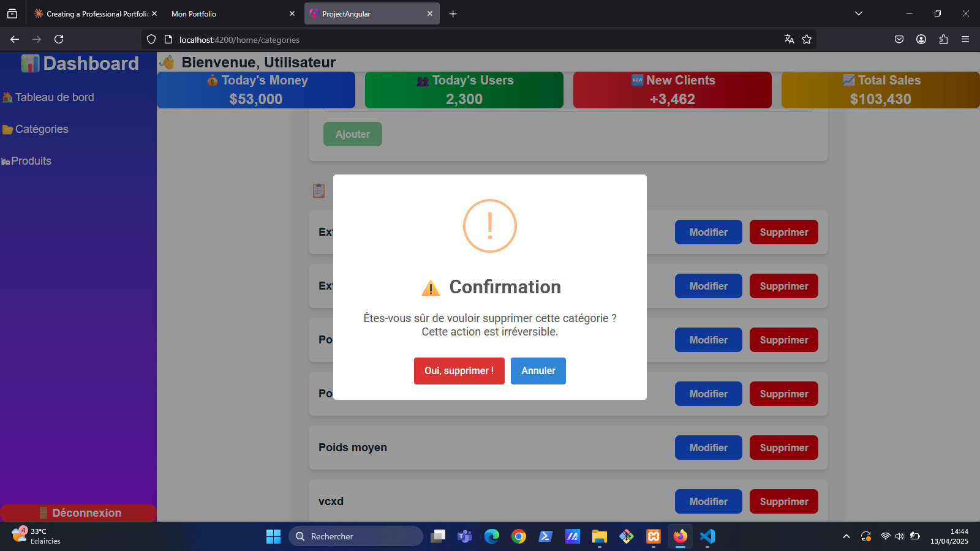Image resolution: width=980 pixels, height=551 pixels.
Task: Click Supprimer for the 'vcxd' category
Action: coord(784,501)
